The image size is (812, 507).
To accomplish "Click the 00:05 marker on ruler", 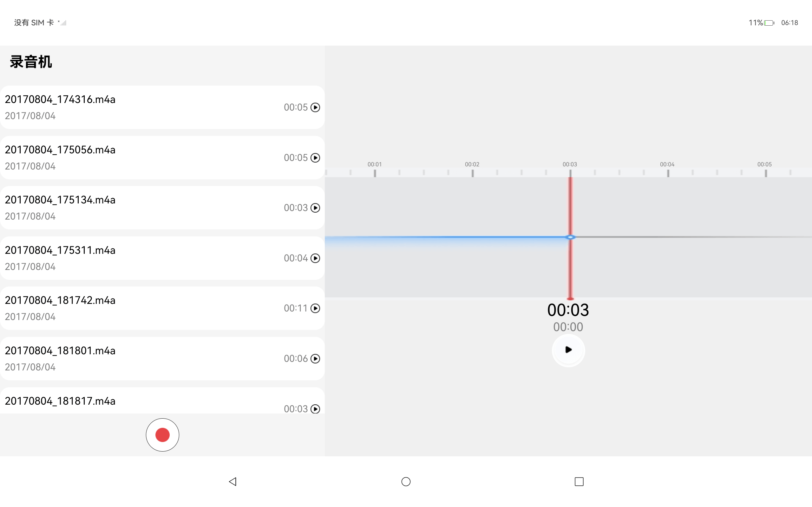I will (x=764, y=164).
